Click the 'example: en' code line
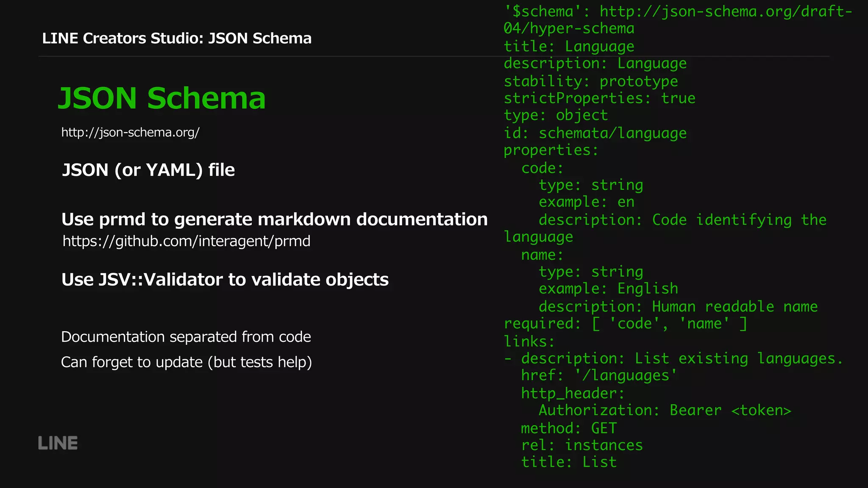The height and width of the screenshot is (488, 868). [x=587, y=202]
